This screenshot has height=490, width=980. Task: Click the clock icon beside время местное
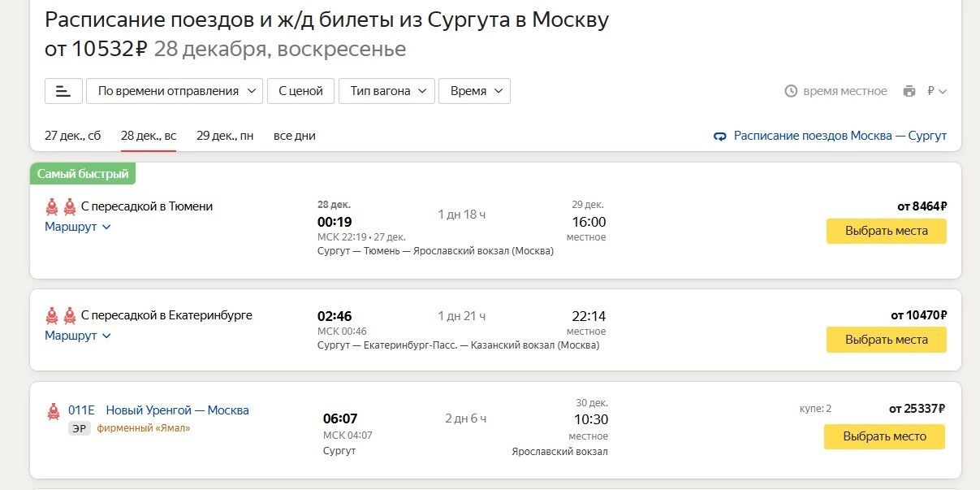[x=791, y=91]
